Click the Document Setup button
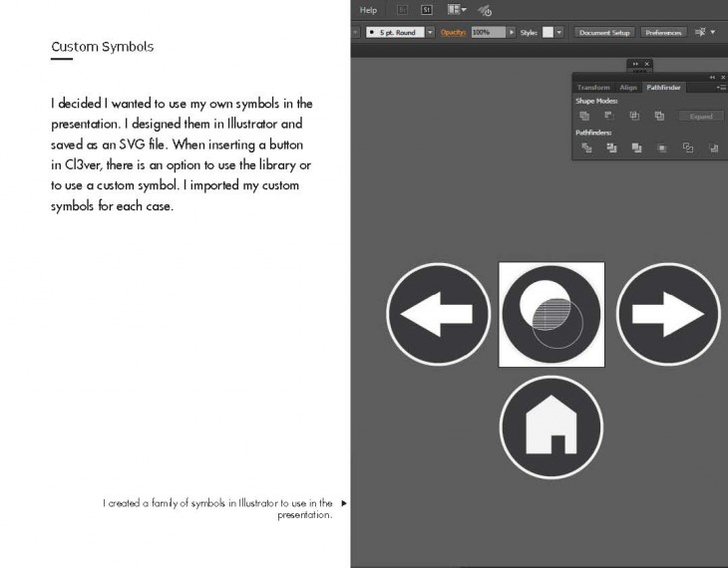Image resolution: width=728 pixels, height=568 pixels. (x=604, y=33)
